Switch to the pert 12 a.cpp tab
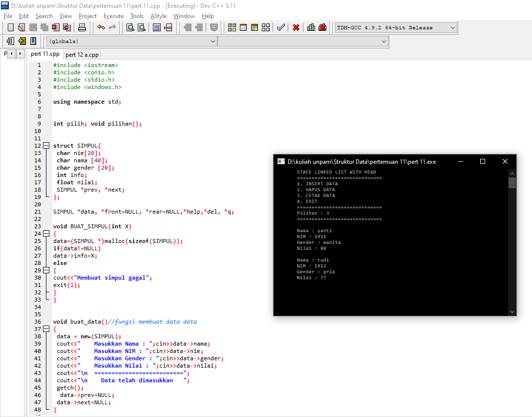 click(x=82, y=55)
